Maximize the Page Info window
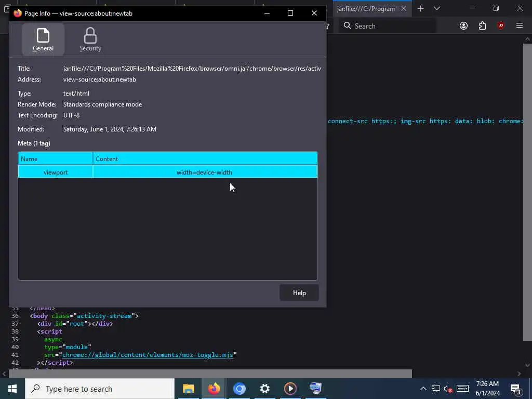The image size is (532, 399). pyautogui.click(x=290, y=13)
